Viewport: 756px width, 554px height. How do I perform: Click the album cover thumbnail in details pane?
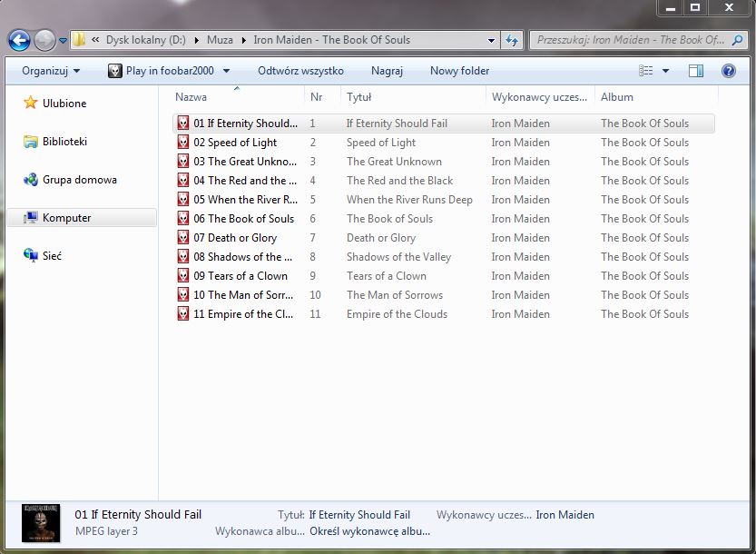pyautogui.click(x=41, y=523)
